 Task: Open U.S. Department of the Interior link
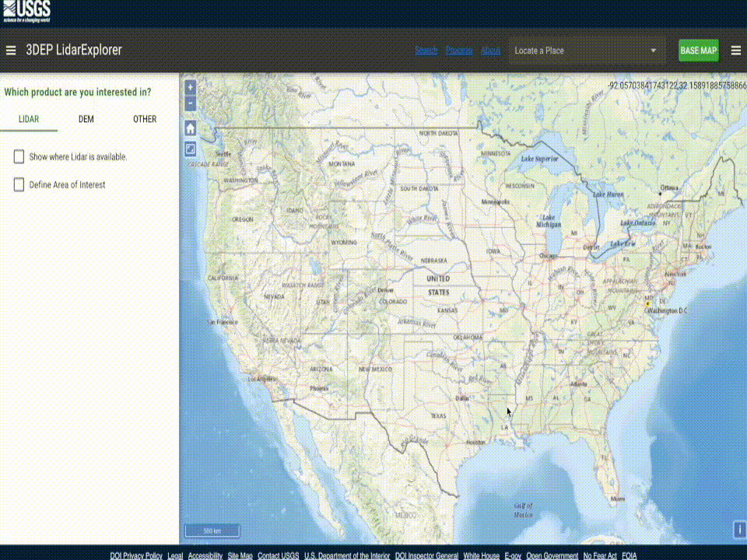click(x=347, y=555)
